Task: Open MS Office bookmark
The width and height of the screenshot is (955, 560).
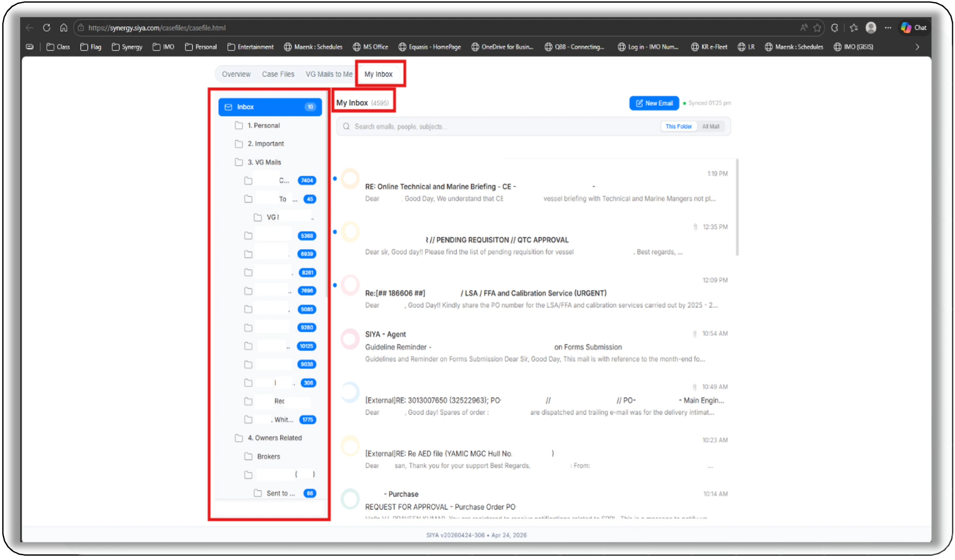Action: tap(370, 47)
